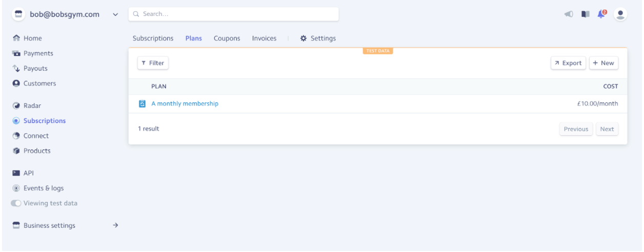This screenshot has width=644, height=252.
Task: Create a plan with the New button
Action: (x=603, y=63)
